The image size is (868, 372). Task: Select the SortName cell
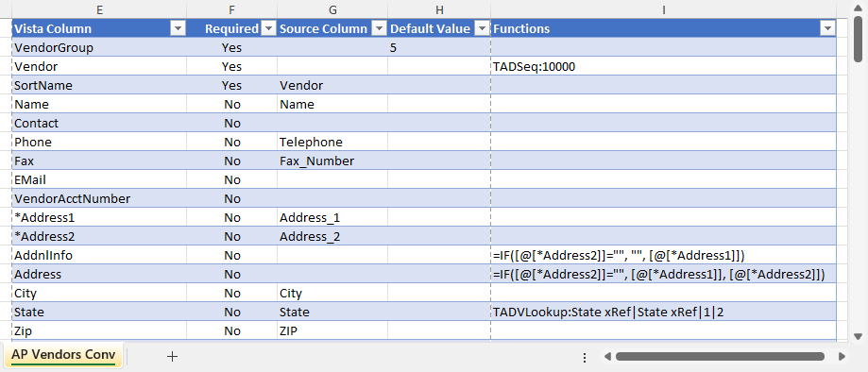tap(99, 85)
